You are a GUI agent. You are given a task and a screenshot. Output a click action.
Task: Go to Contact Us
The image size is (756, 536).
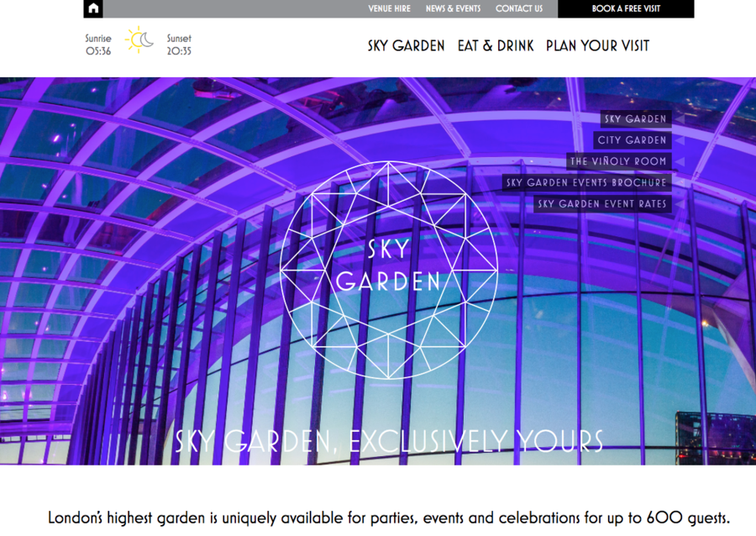[519, 8]
